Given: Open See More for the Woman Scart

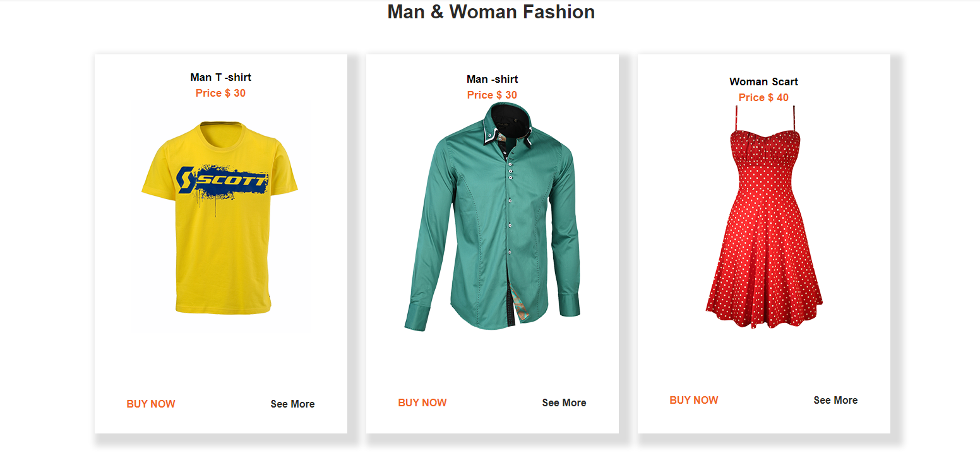Looking at the screenshot, I should point(835,400).
